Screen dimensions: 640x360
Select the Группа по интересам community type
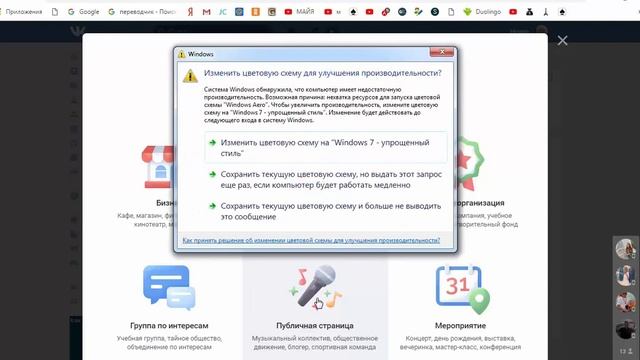[169, 308]
